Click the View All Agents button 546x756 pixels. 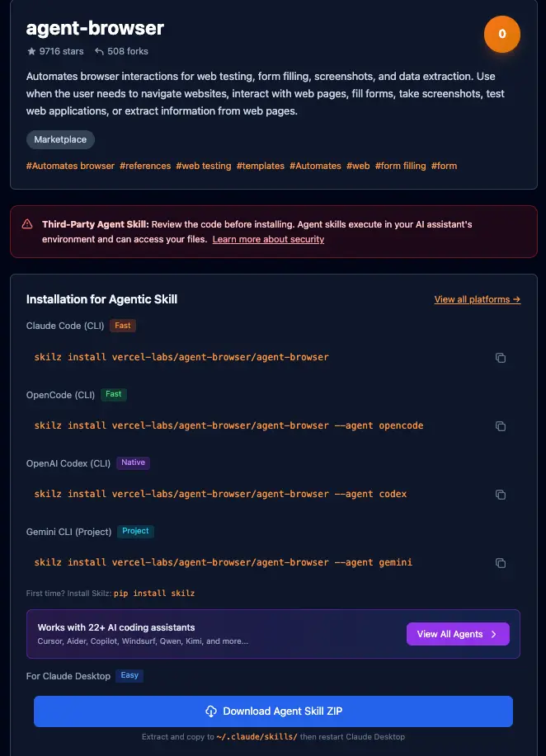457,634
